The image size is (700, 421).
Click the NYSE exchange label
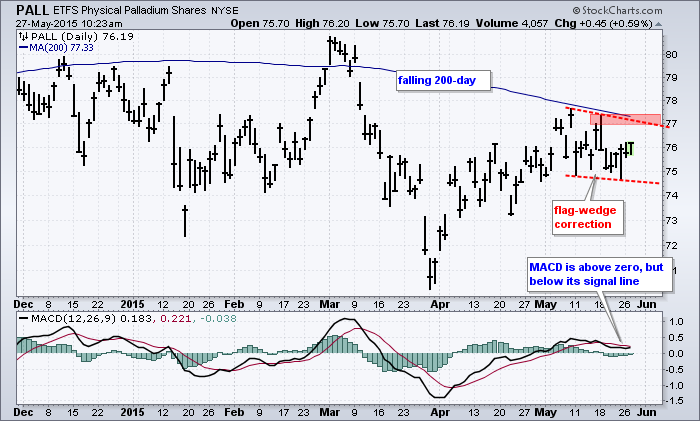(x=224, y=10)
